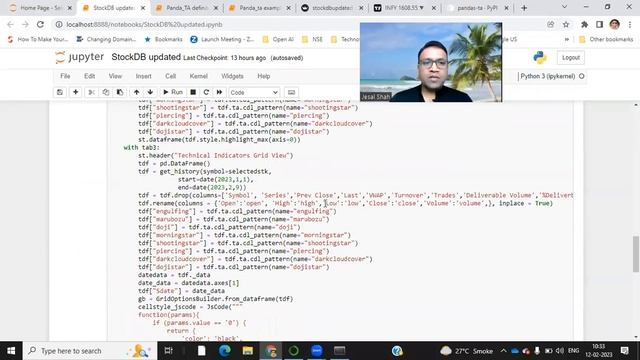Open the Help menu
Image resolution: width=640 pixels, height=360 pixels.
click(x=264, y=76)
